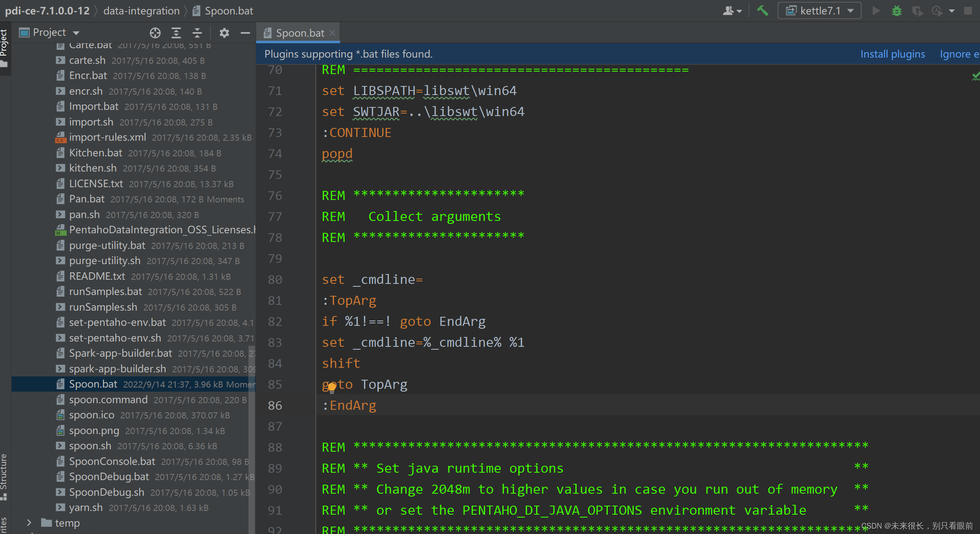Click the locate-file crosshair icon in Project panel
This screenshot has width=980, height=534.
[x=155, y=33]
